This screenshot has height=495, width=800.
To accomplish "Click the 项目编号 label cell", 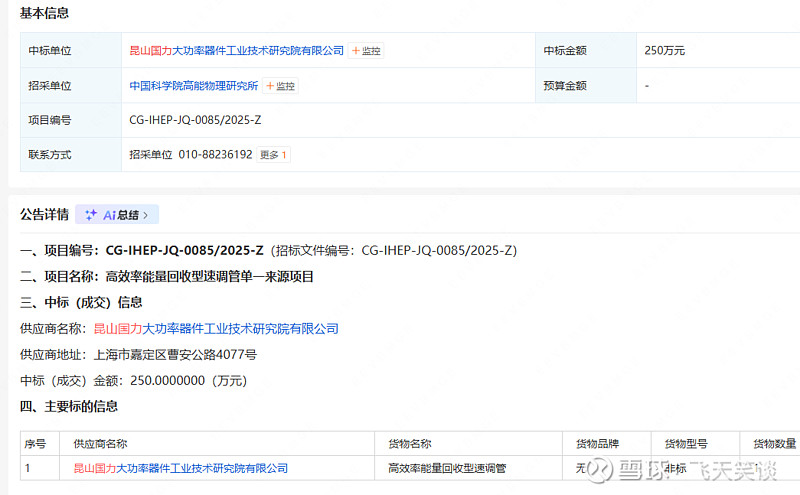I will [71, 120].
